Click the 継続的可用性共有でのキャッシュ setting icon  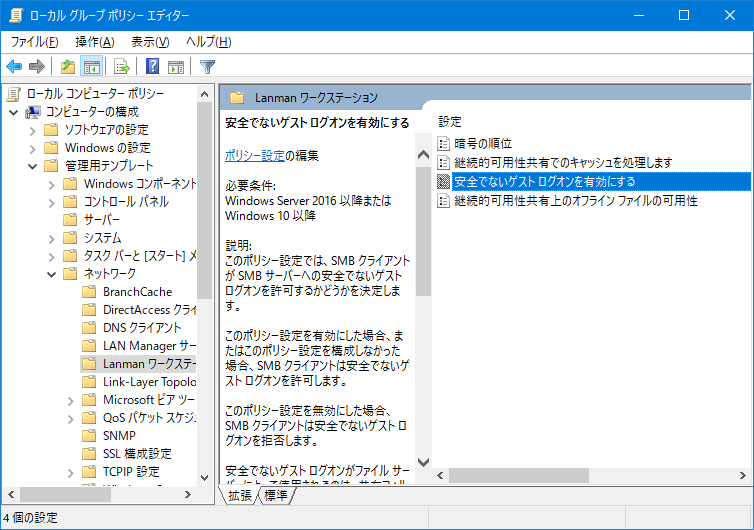(443, 162)
